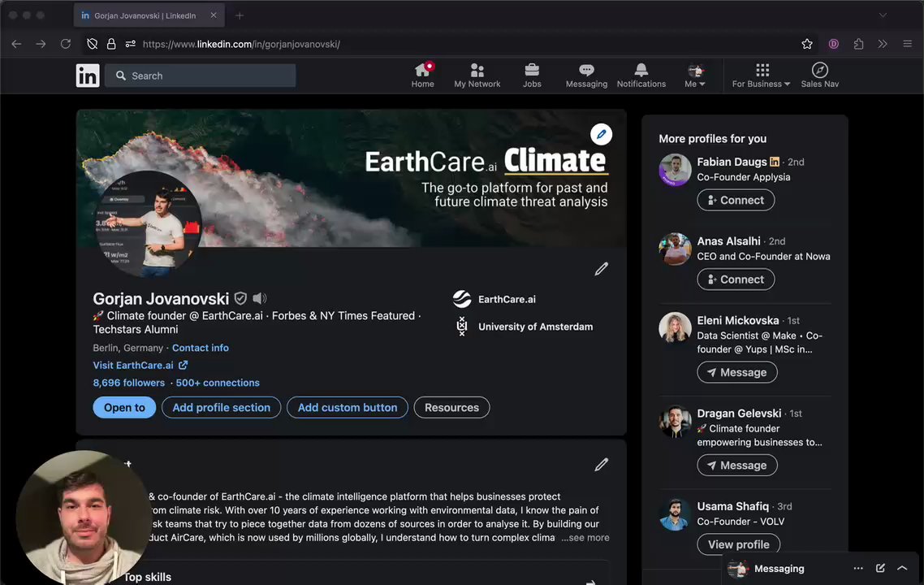Open the EarthCare.ai company entry
The image size is (924, 585).
[x=494, y=299]
